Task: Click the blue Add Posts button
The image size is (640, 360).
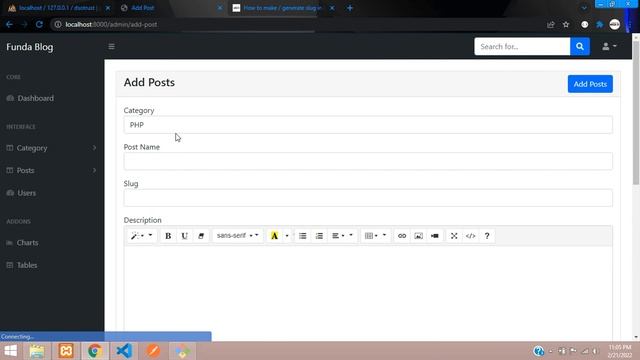Action: 590,84
